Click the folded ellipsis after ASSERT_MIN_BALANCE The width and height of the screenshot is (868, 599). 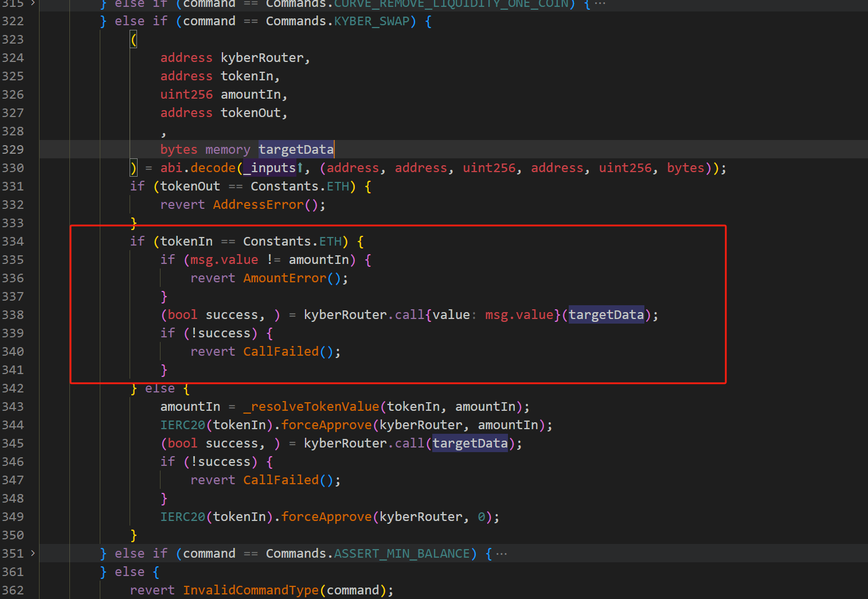point(502,554)
